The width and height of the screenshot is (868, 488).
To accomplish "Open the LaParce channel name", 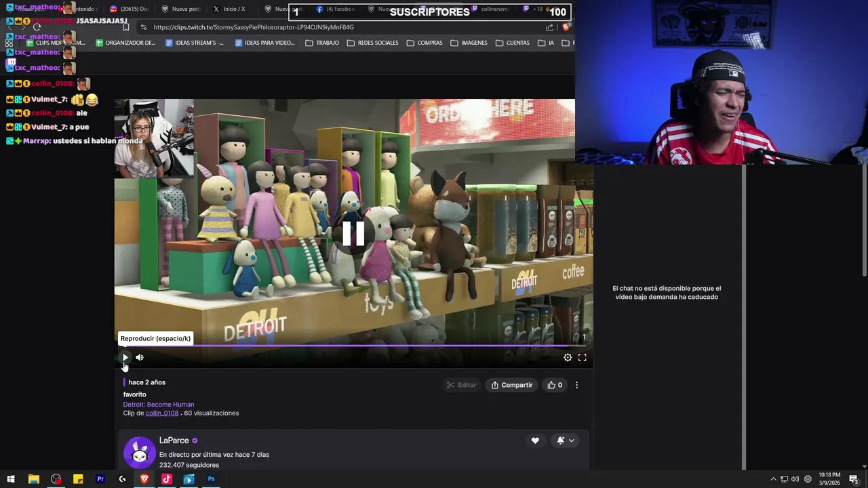I will coord(174,441).
